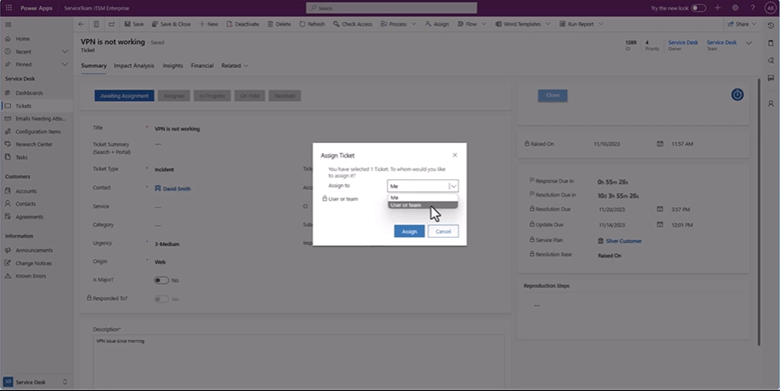
Task: Click in the top Search box
Action: 391,8
